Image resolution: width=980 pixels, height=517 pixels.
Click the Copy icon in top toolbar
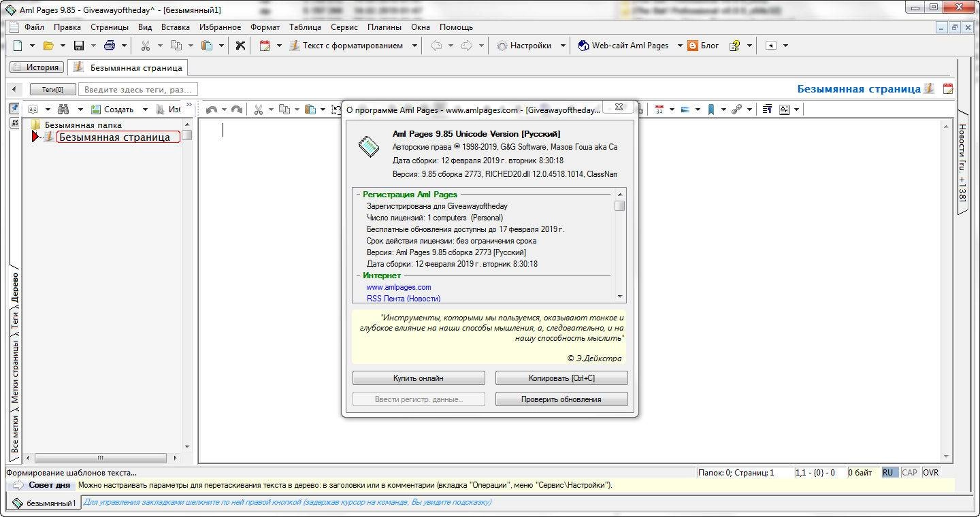pos(176,46)
